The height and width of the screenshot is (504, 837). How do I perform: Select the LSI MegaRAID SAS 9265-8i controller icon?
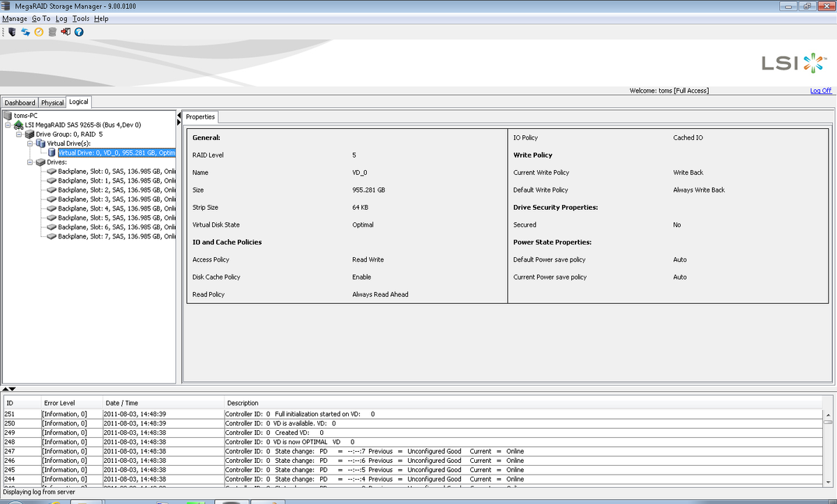pyautogui.click(x=19, y=124)
